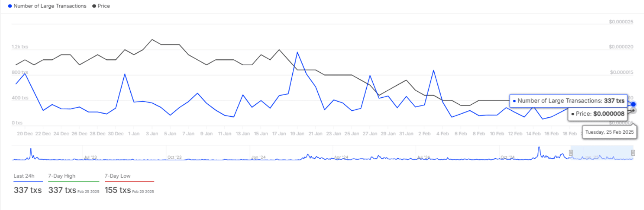Image resolution: width=644 pixels, height=210 pixels.
Task: Click the transactions spike near 3 Feb
Action: (433, 71)
